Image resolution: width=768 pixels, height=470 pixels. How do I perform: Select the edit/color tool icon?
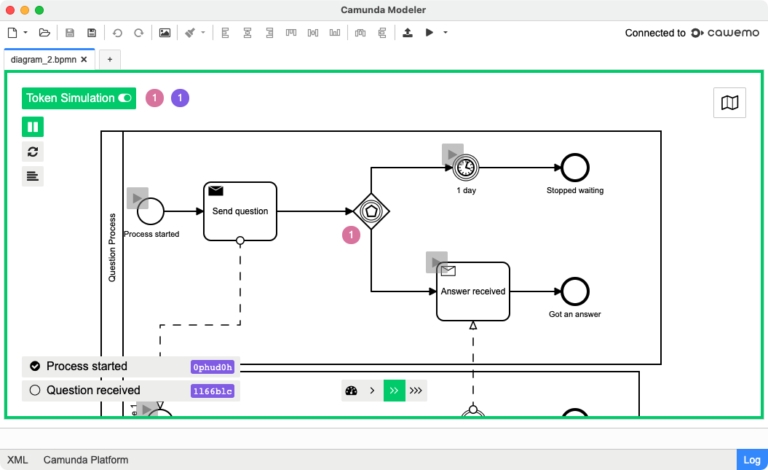(190, 33)
